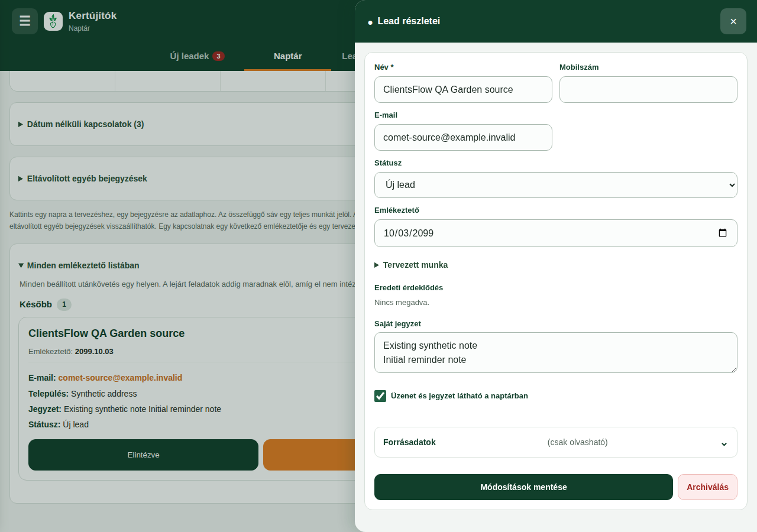Edit the Saját jegyzet text area

tap(556, 353)
